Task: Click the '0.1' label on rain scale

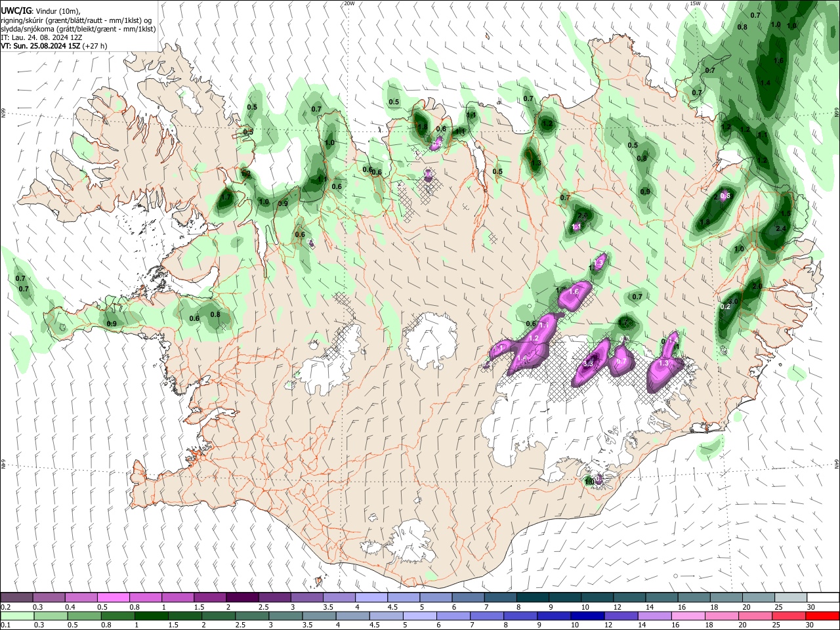Action: coord(6,625)
